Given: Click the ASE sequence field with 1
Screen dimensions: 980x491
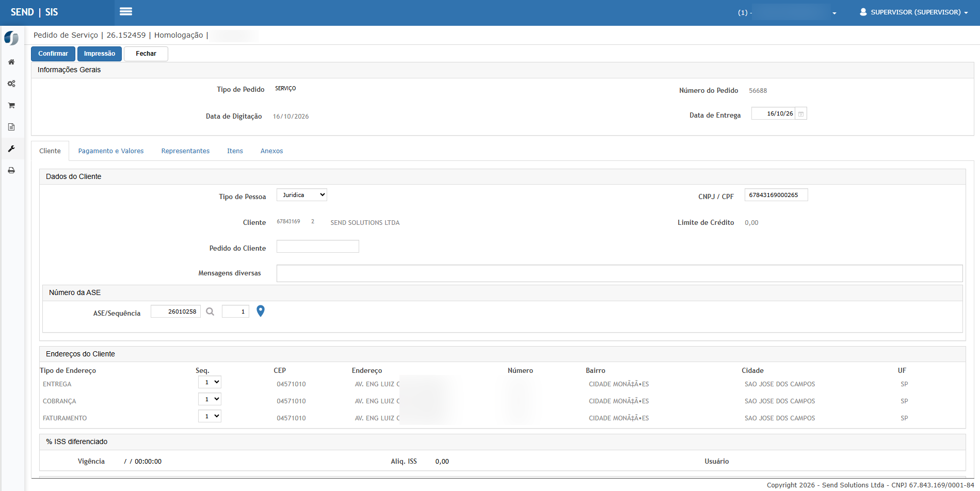Looking at the screenshot, I should 235,312.
